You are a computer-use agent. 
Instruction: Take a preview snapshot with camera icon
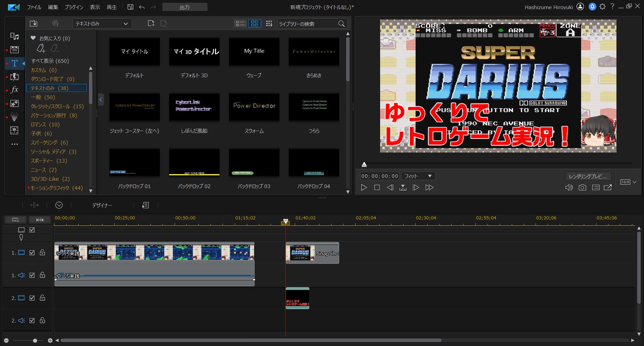click(x=582, y=187)
